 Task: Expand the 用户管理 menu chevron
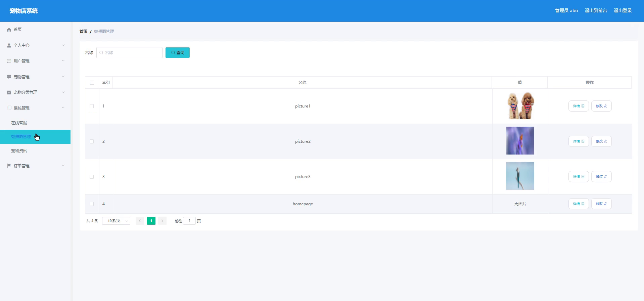click(x=63, y=61)
